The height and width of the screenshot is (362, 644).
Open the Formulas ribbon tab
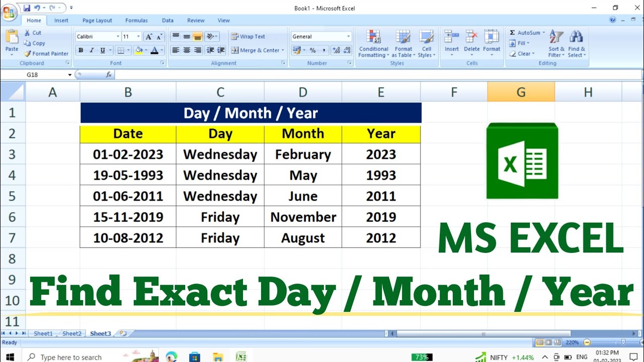[136, 21]
